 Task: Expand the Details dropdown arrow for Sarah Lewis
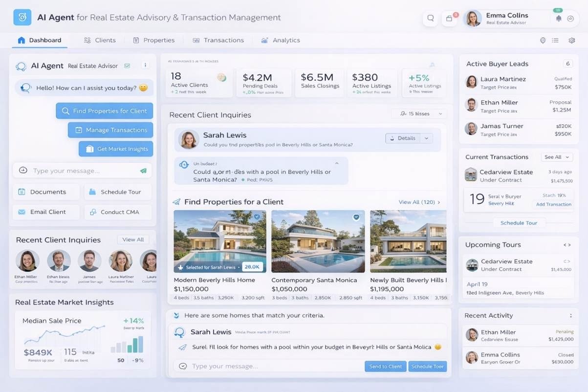[x=426, y=138]
